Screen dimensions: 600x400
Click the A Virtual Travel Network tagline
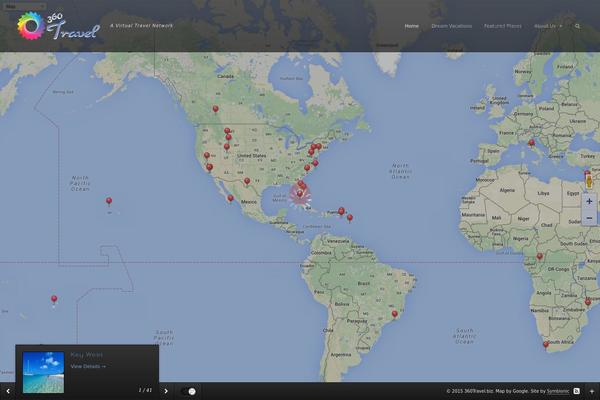point(141,26)
